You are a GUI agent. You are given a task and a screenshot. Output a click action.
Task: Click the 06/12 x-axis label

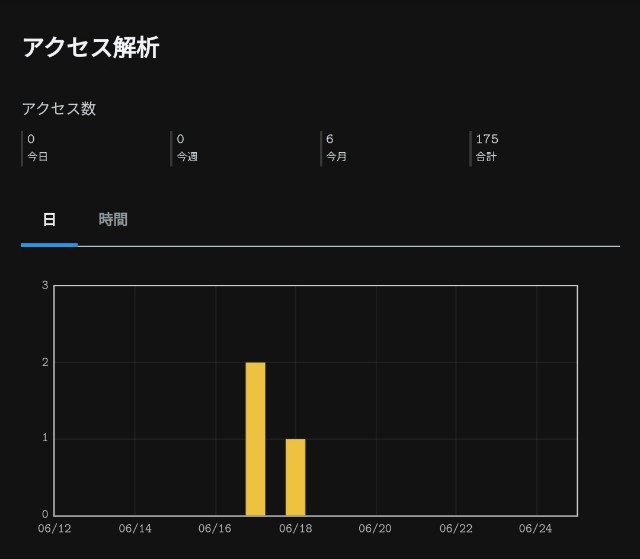coord(54,529)
